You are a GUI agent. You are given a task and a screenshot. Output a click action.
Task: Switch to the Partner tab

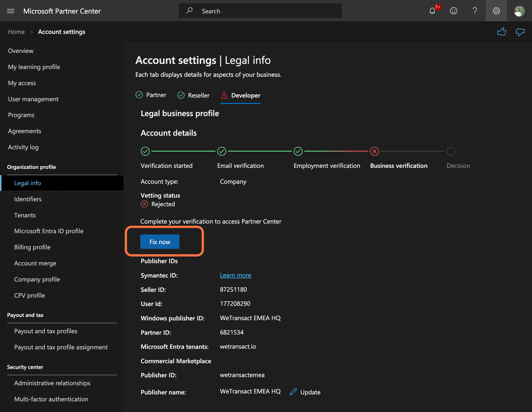(x=151, y=95)
